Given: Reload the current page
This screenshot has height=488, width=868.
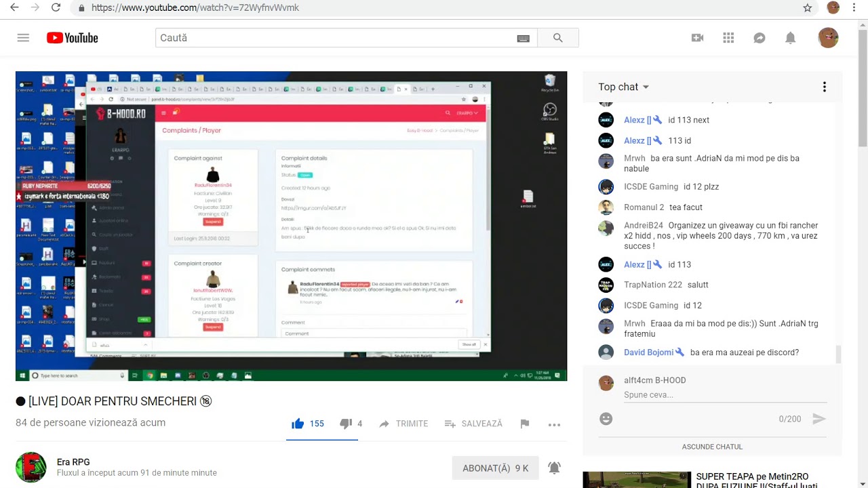Looking at the screenshot, I should point(56,8).
